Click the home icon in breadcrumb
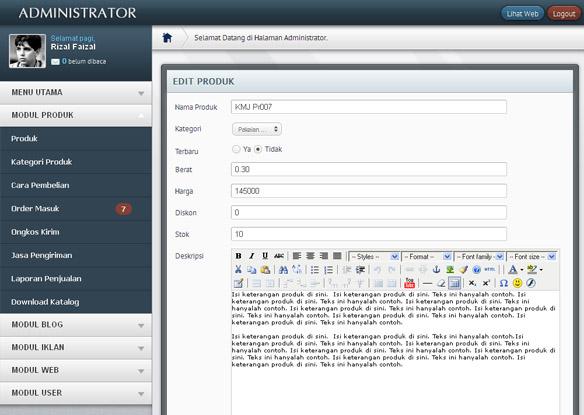The height and width of the screenshot is (415, 584). click(x=167, y=37)
